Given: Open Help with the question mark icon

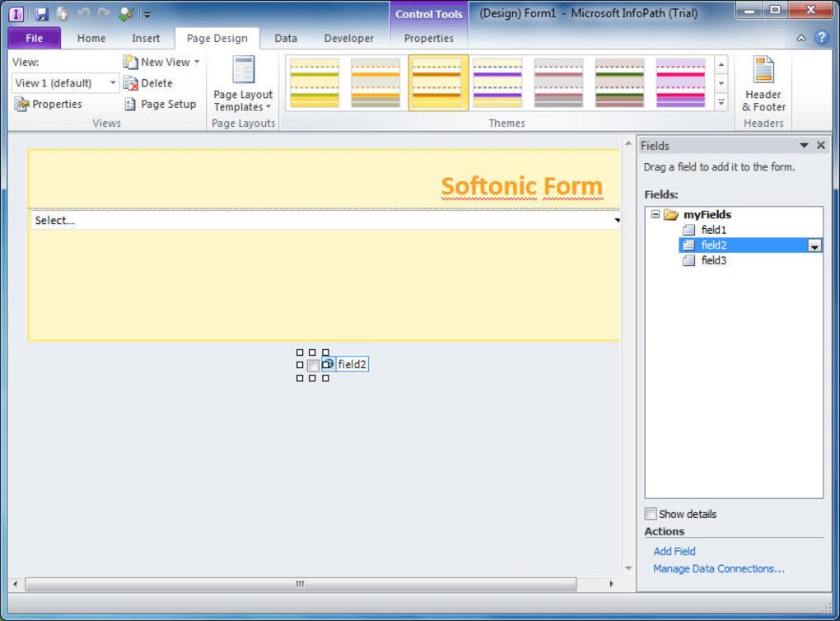Looking at the screenshot, I should (821, 38).
